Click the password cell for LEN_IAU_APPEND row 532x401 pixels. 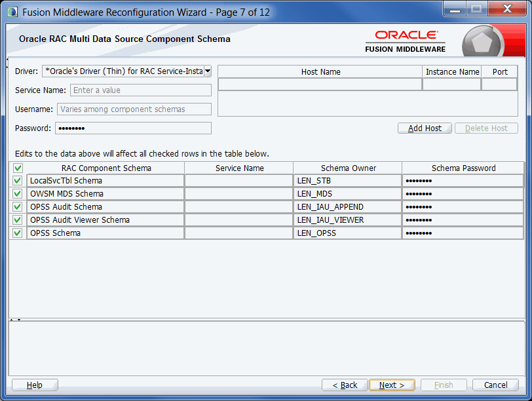pyautogui.click(x=463, y=206)
